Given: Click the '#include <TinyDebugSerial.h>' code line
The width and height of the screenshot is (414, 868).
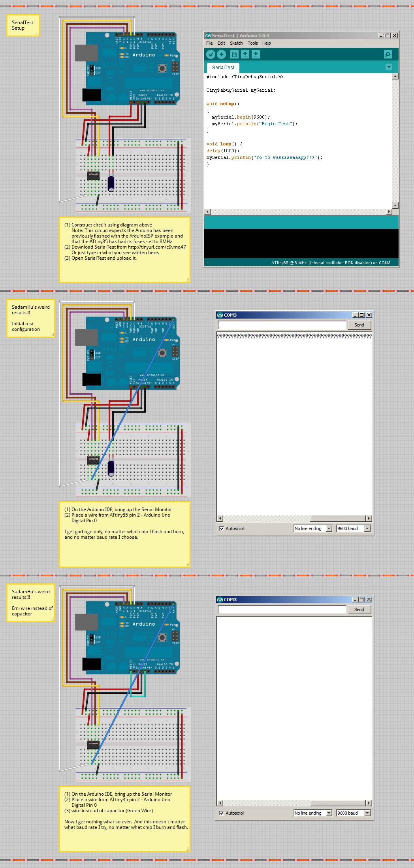Looking at the screenshot, I should 245,77.
